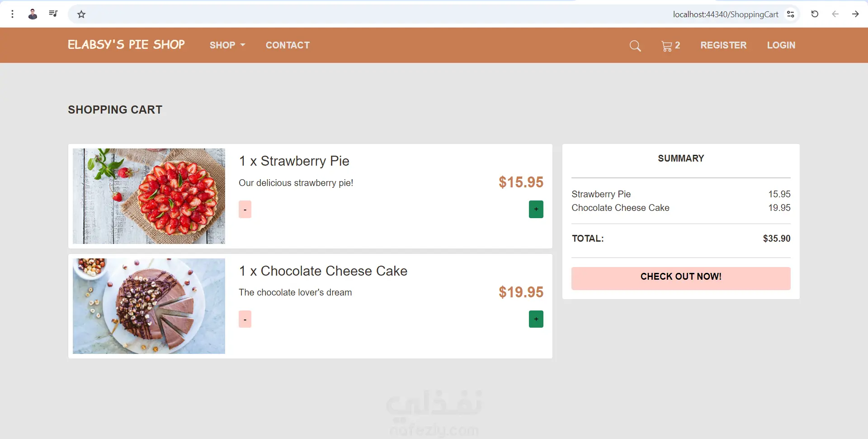Increase Strawberry Pie quantity

tap(536, 210)
